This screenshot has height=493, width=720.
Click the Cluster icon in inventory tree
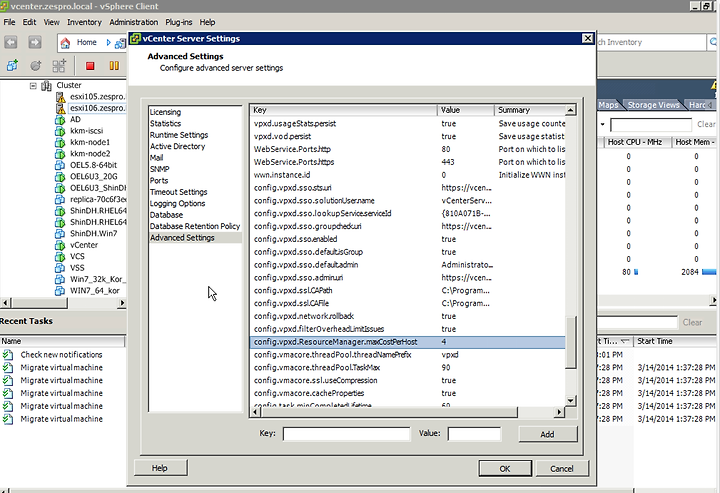pyautogui.click(x=46, y=85)
